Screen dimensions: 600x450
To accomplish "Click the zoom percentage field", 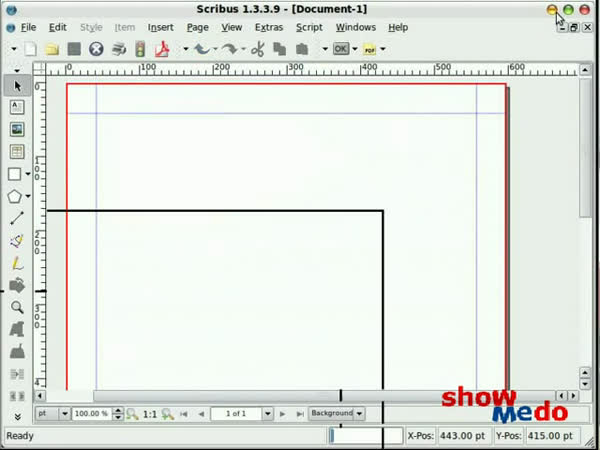I will coord(91,413).
